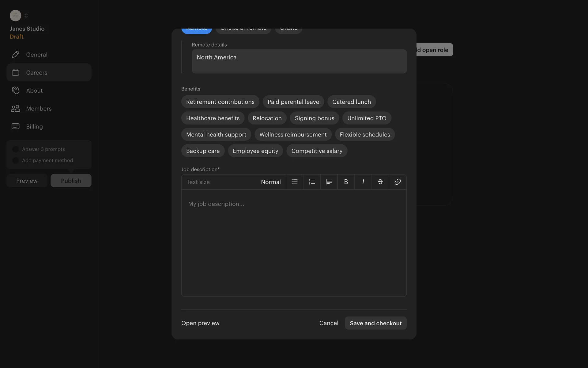Go to the Billing section
The image size is (588, 368).
click(x=34, y=127)
